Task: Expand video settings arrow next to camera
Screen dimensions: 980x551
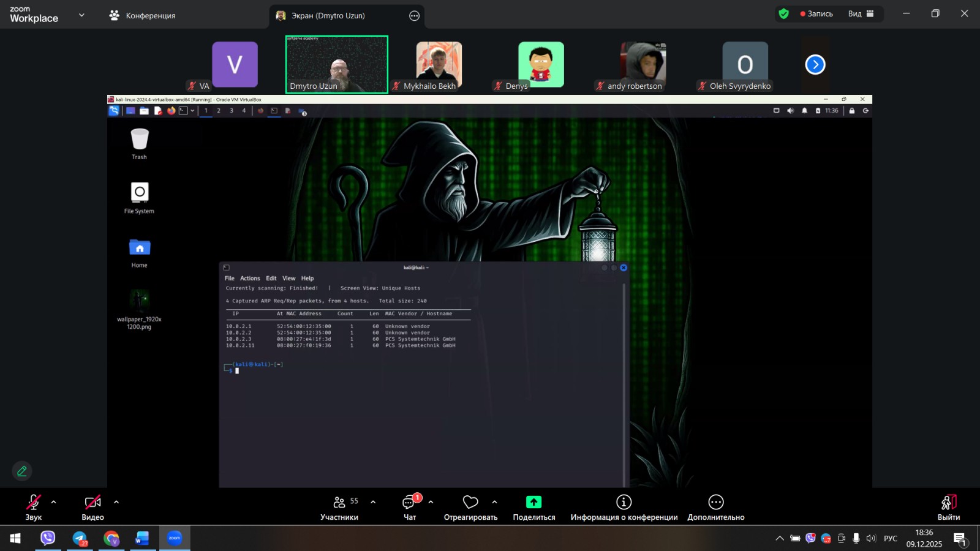Action: pos(116,502)
